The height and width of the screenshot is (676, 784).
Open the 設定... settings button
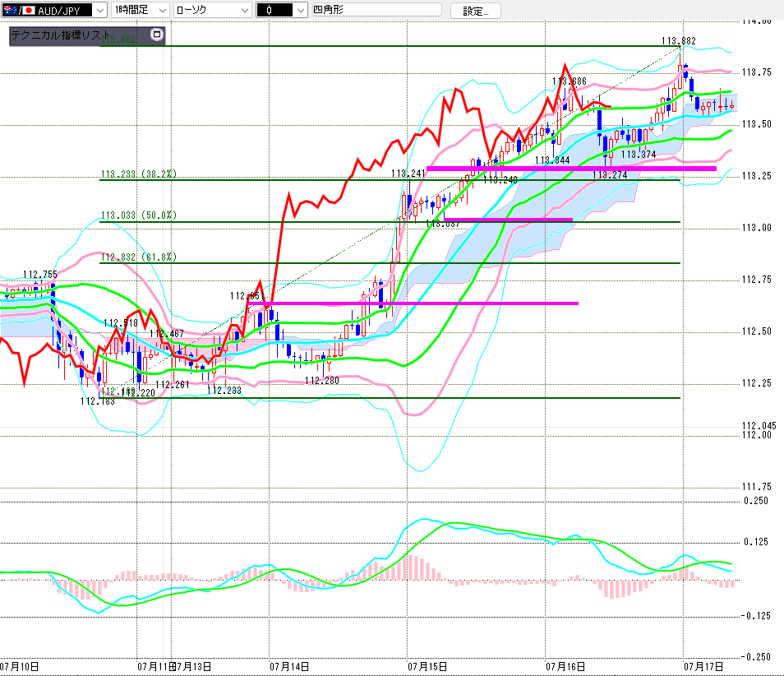tap(476, 11)
